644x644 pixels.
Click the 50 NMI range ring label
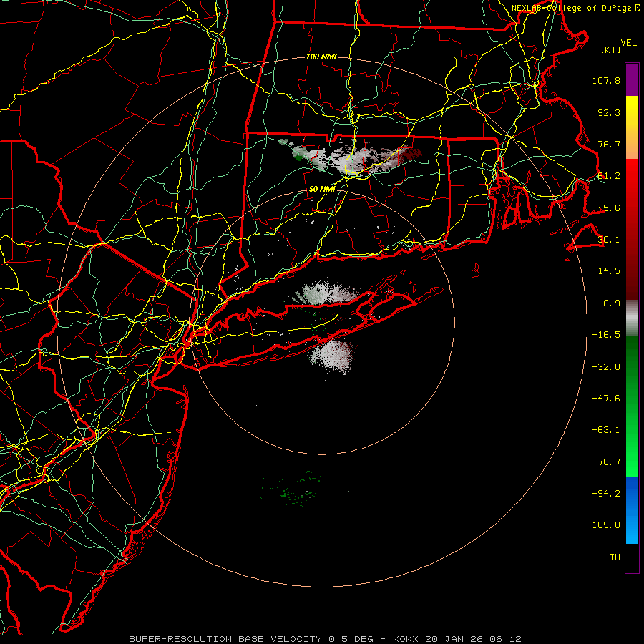(x=322, y=190)
